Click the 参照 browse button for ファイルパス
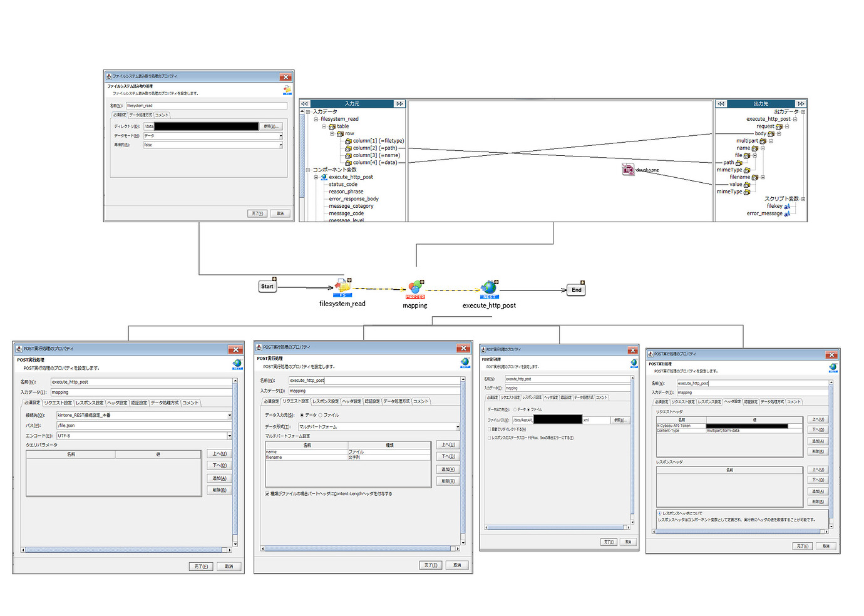864x616 pixels. pos(619,419)
